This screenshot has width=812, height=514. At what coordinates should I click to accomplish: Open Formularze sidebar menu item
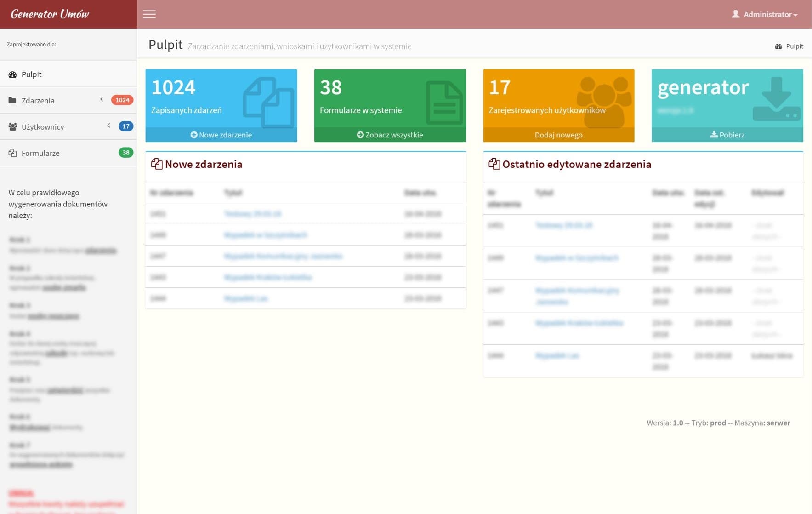coord(68,153)
